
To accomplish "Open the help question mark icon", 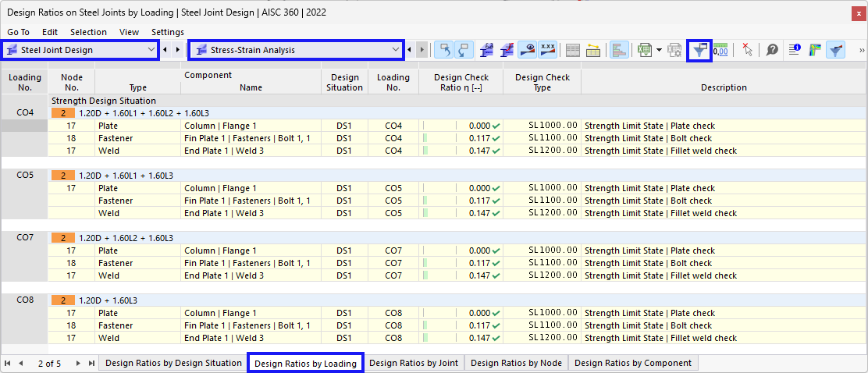I will pos(772,50).
